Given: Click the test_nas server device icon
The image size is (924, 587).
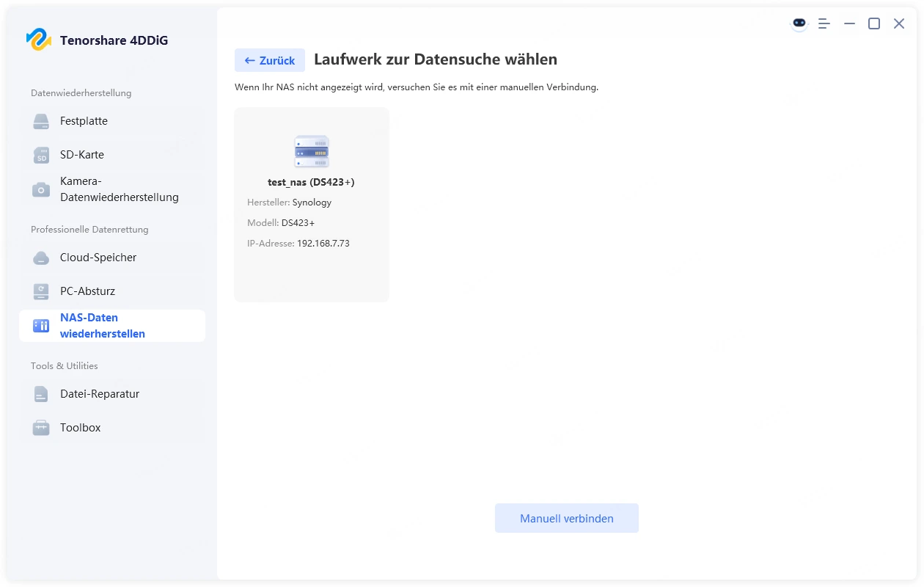Looking at the screenshot, I should pyautogui.click(x=311, y=152).
